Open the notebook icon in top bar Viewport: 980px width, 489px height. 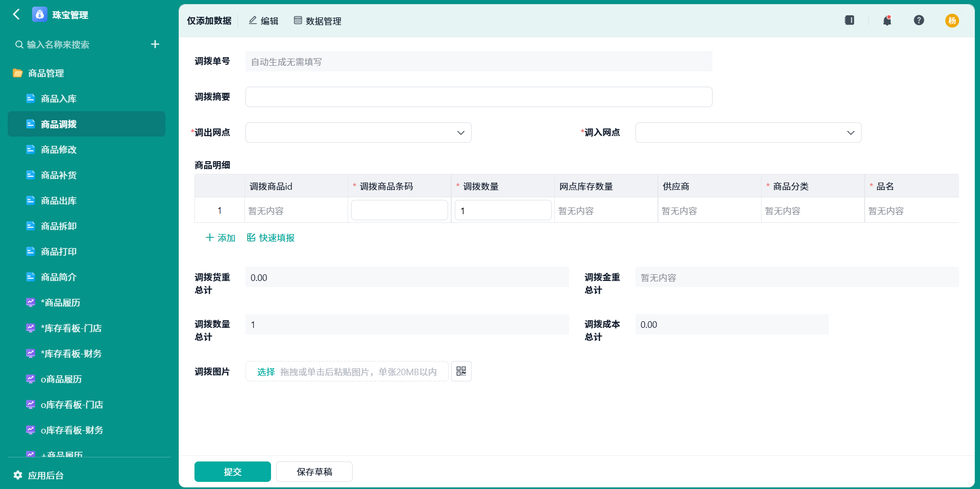[x=849, y=20]
